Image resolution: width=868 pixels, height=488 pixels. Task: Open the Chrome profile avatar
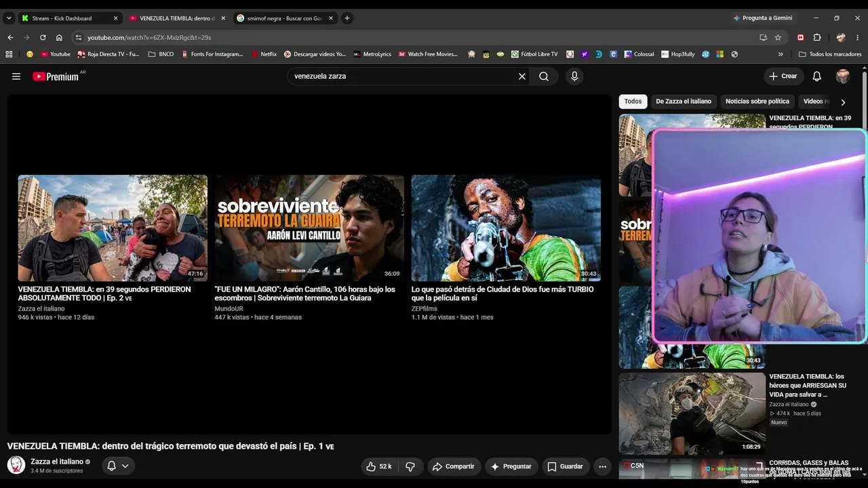(842, 37)
